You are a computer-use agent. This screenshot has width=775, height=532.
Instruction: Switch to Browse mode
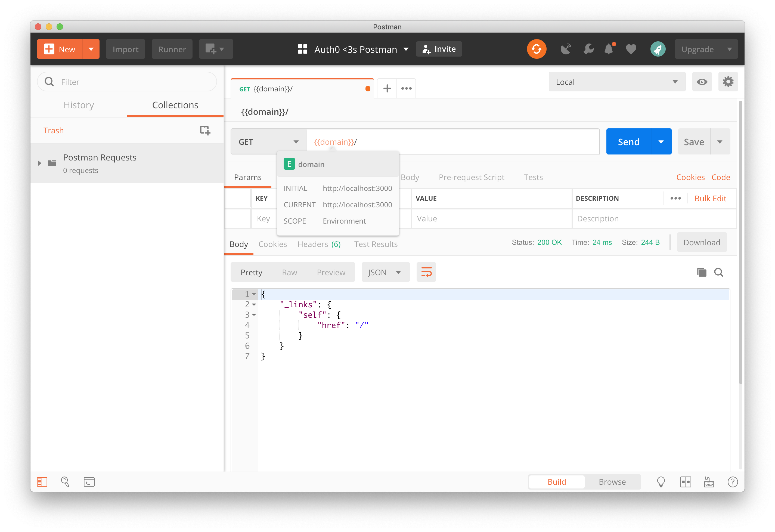click(612, 482)
